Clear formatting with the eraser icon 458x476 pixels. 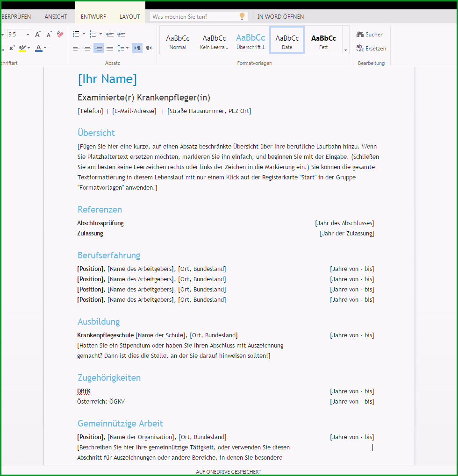(60, 34)
